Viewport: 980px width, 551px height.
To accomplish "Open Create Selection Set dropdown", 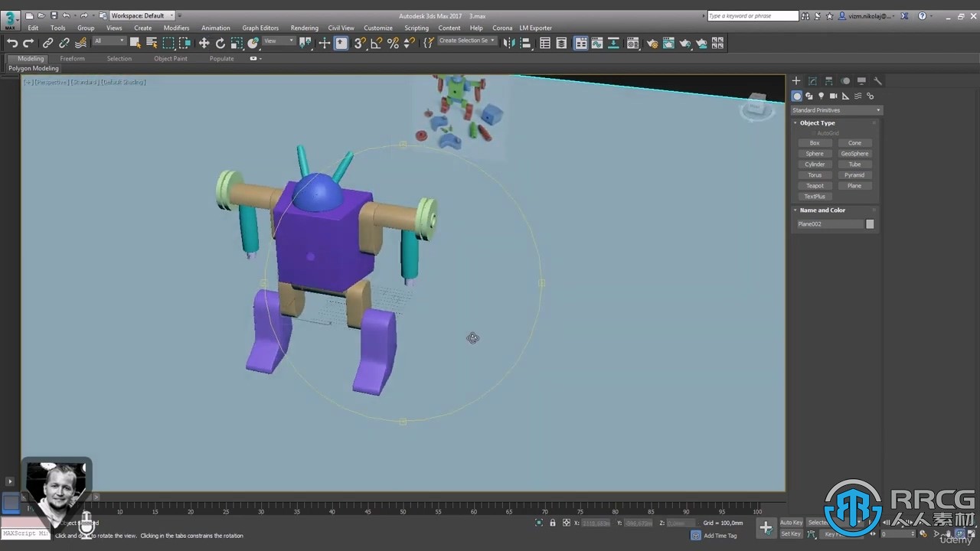I will pyautogui.click(x=467, y=41).
